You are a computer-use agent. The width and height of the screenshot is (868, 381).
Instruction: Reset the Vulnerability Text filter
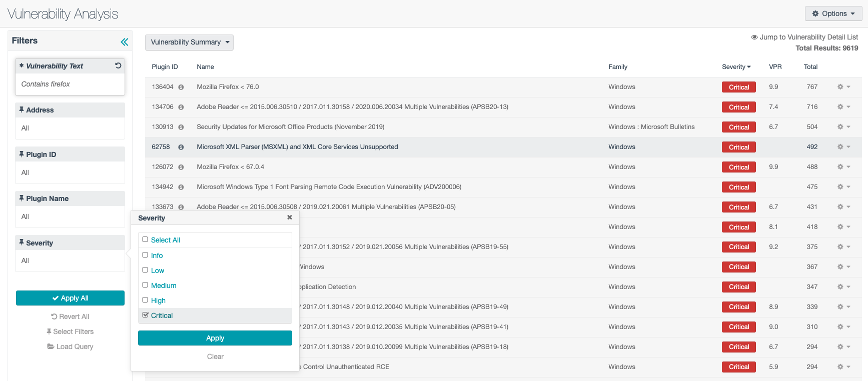(118, 65)
